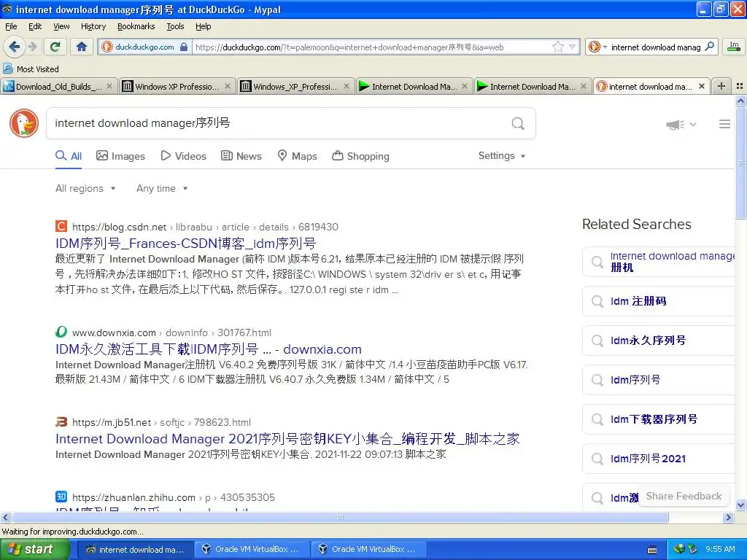Open the Edit menu

[35, 26]
